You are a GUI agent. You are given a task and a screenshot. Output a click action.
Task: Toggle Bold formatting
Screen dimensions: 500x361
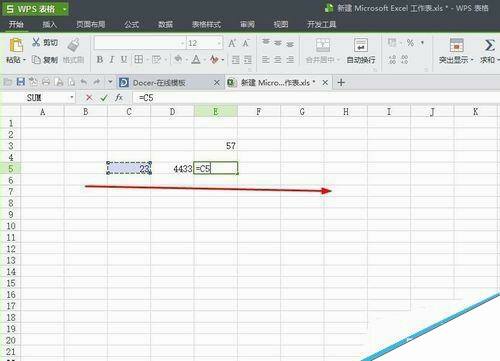click(99, 60)
